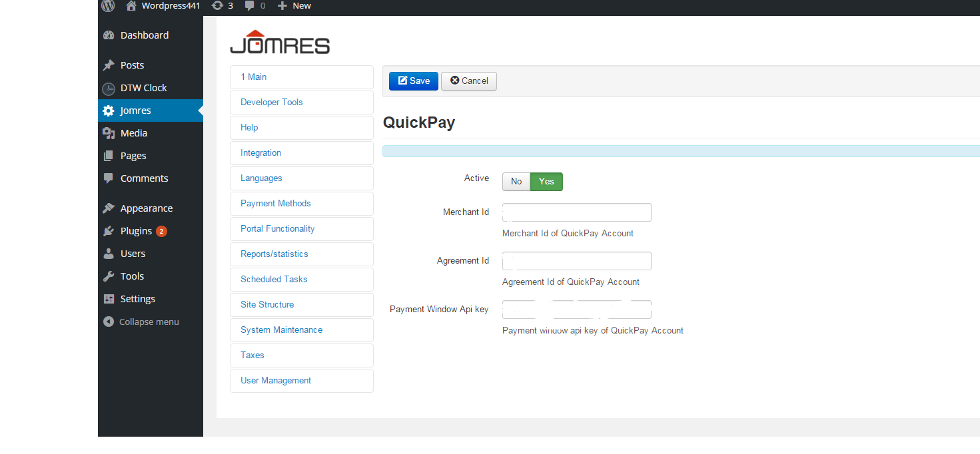Focus the Merchant Id input field

577,212
